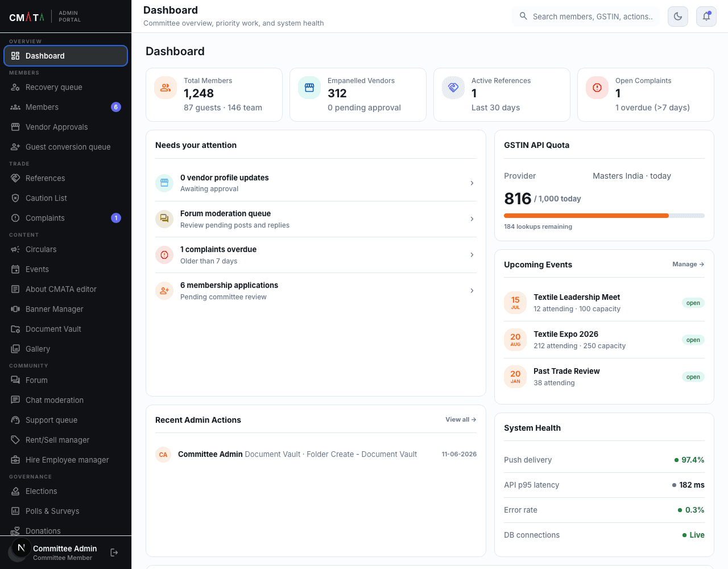This screenshot has height=569, width=728.
Task: Select References in the Trade section
Action: tap(66, 178)
